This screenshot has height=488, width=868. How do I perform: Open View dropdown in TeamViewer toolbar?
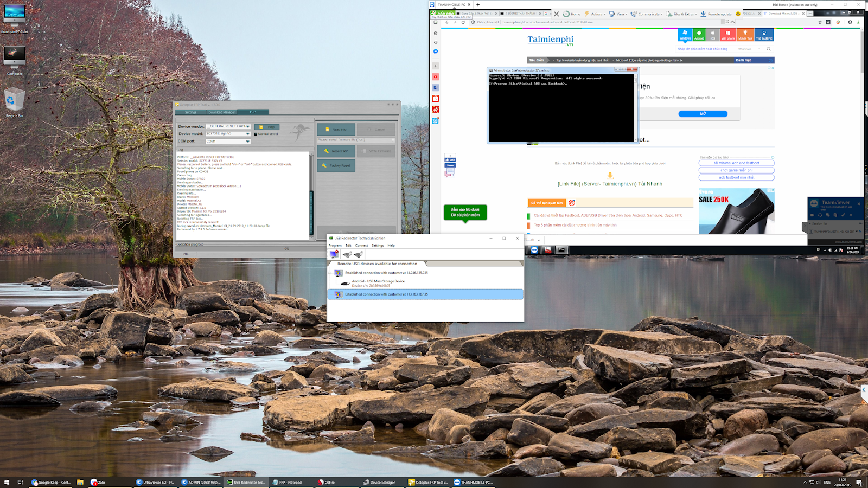pyautogui.click(x=618, y=14)
